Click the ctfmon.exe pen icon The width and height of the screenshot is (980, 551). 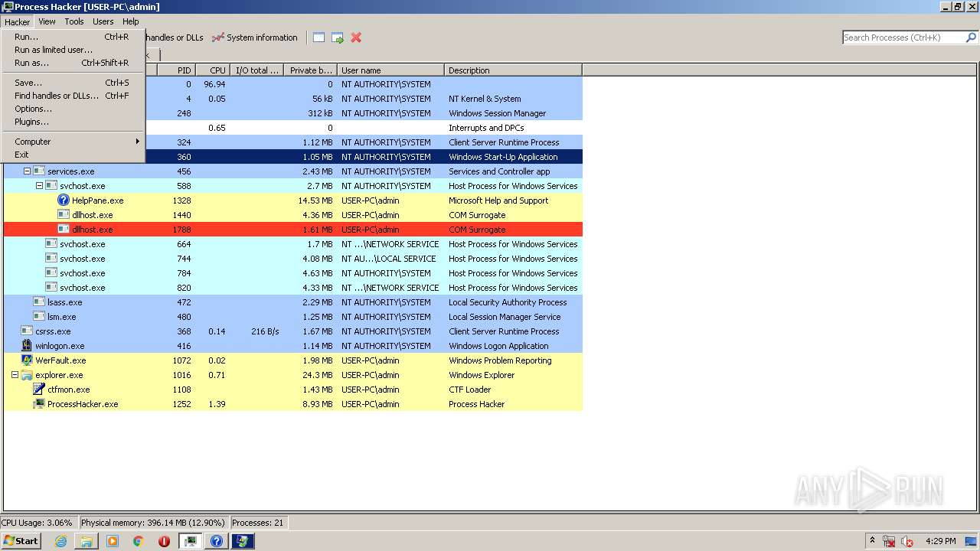point(39,390)
